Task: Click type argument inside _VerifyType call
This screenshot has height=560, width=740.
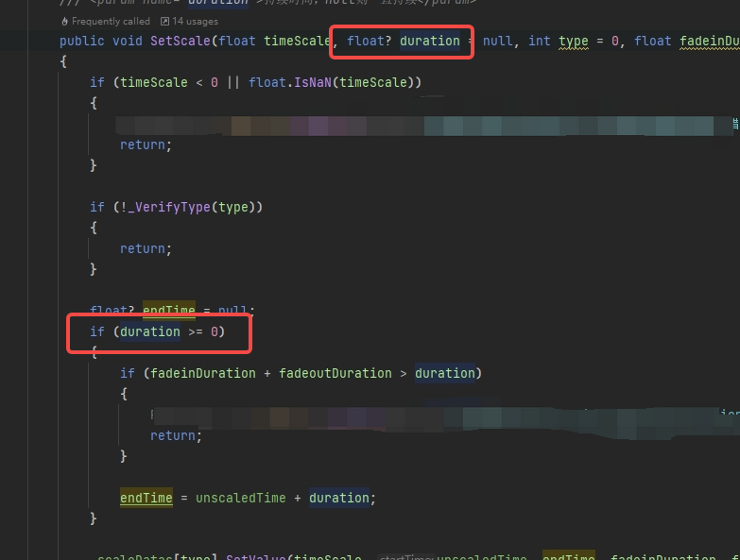Action: click(x=233, y=207)
